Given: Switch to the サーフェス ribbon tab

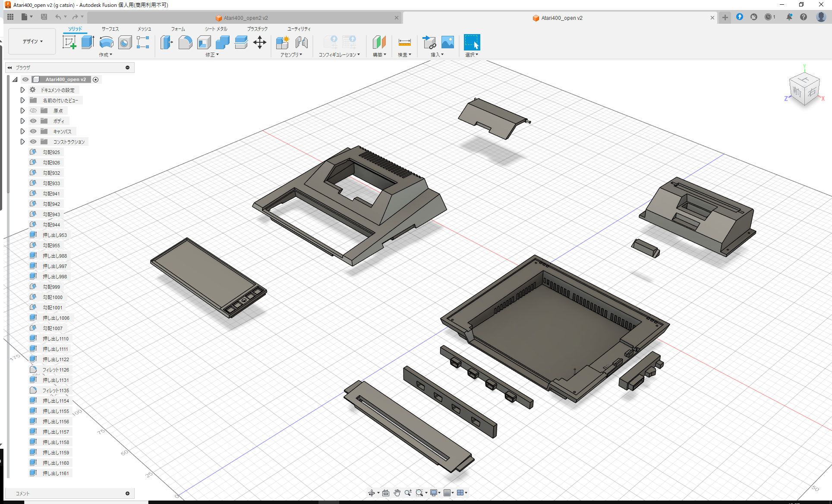Looking at the screenshot, I should coord(109,29).
